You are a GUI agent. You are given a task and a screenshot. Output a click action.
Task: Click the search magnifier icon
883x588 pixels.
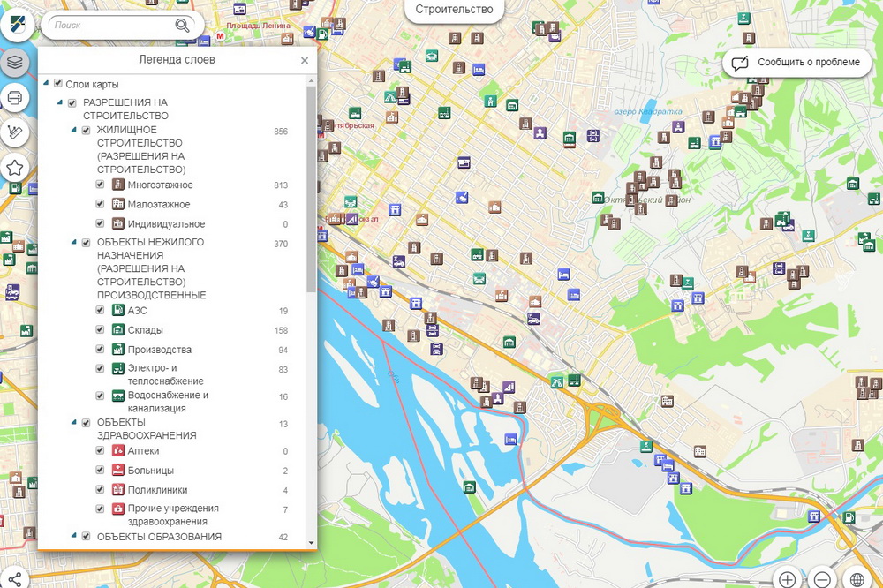coord(183,25)
